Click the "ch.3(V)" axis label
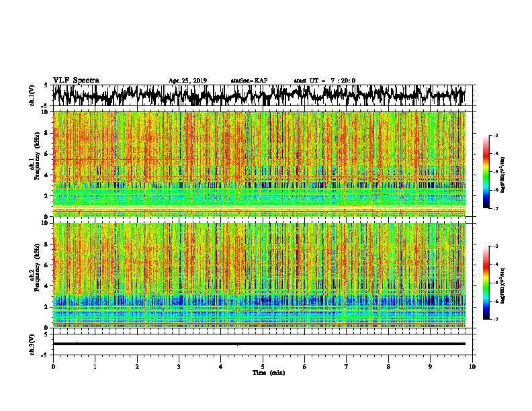 point(32,345)
